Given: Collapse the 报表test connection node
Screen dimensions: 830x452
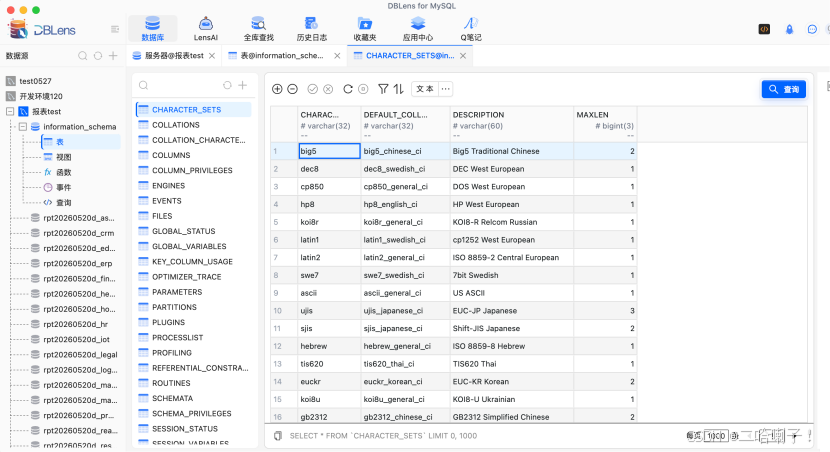Looking at the screenshot, I should pyautogui.click(x=10, y=111).
